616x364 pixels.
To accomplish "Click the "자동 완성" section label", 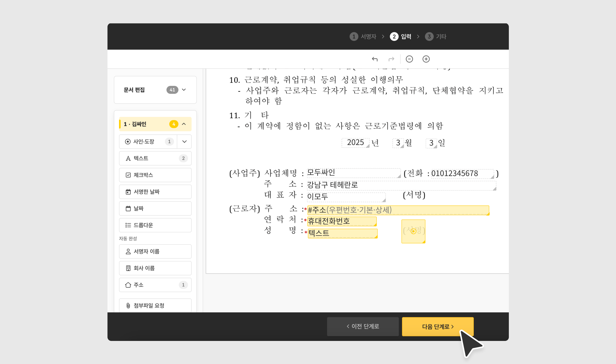I will 128,238.
